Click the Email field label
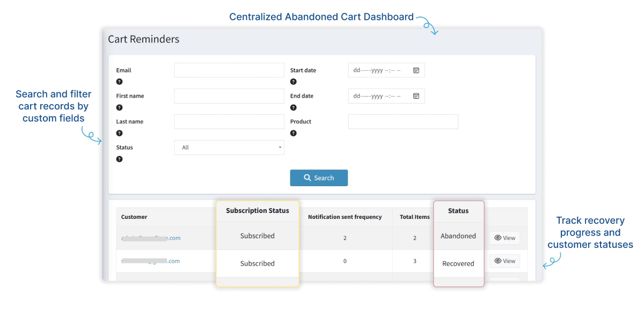The width and height of the screenshot is (644, 309). point(124,70)
